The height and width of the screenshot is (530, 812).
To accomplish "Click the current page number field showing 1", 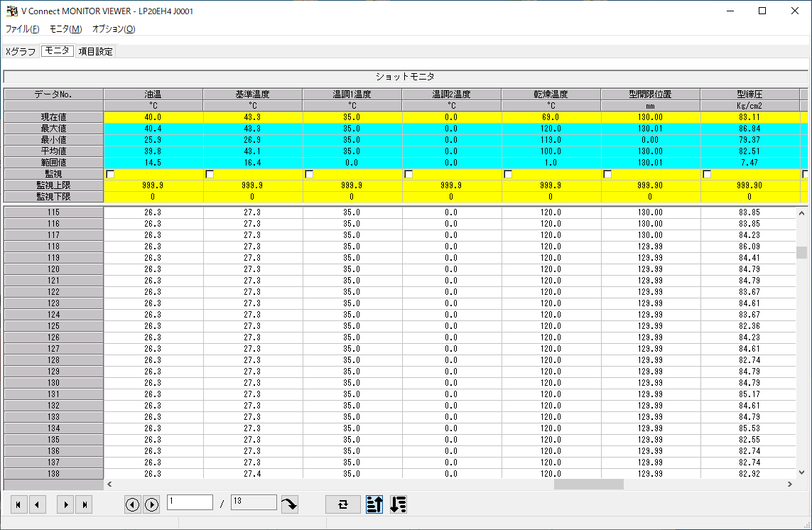I will (190, 502).
